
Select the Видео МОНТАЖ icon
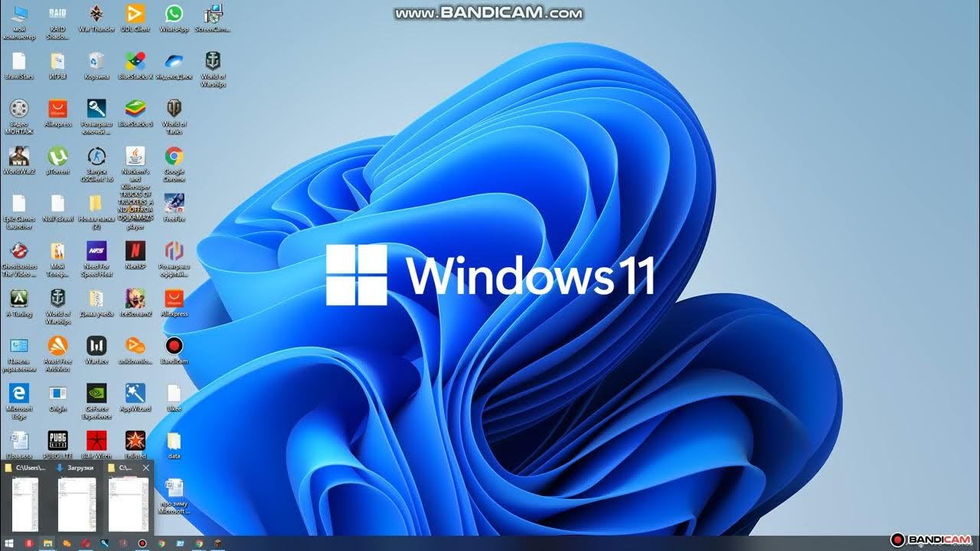pyautogui.click(x=19, y=116)
